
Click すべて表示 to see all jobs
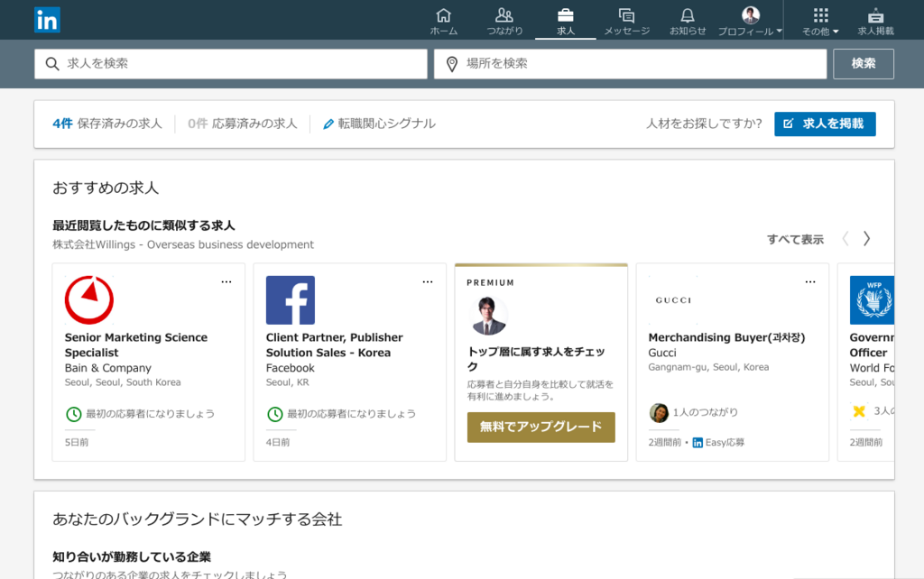(795, 239)
